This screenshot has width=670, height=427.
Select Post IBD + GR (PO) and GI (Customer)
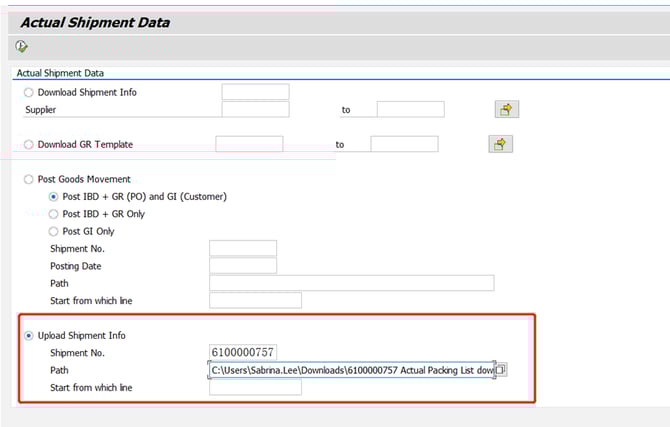coord(54,196)
